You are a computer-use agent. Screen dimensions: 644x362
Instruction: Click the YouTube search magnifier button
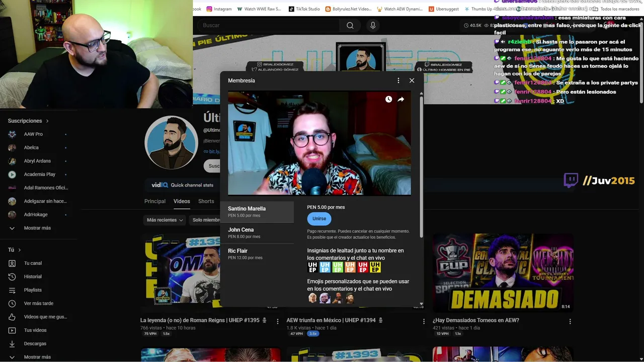pyautogui.click(x=350, y=25)
